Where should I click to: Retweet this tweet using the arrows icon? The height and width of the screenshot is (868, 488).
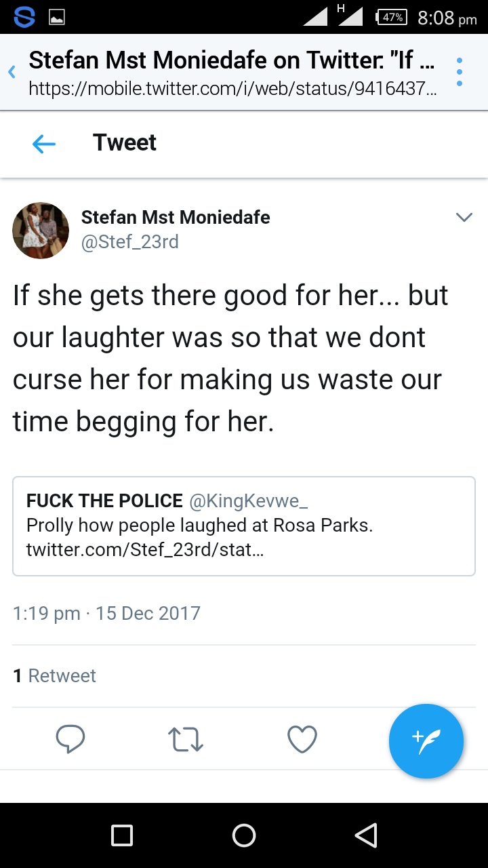coord(186,739)
